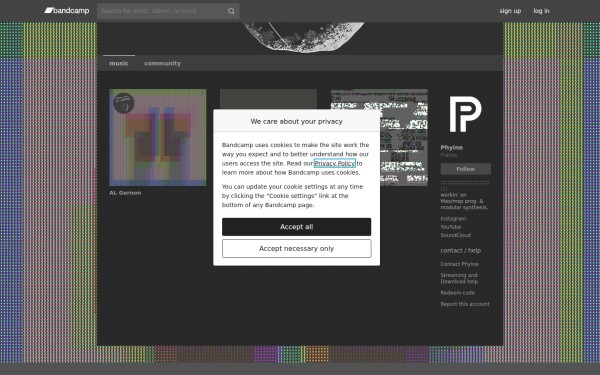Click the 'France' location text
The image size is (600, 375).
coord(448,155)
